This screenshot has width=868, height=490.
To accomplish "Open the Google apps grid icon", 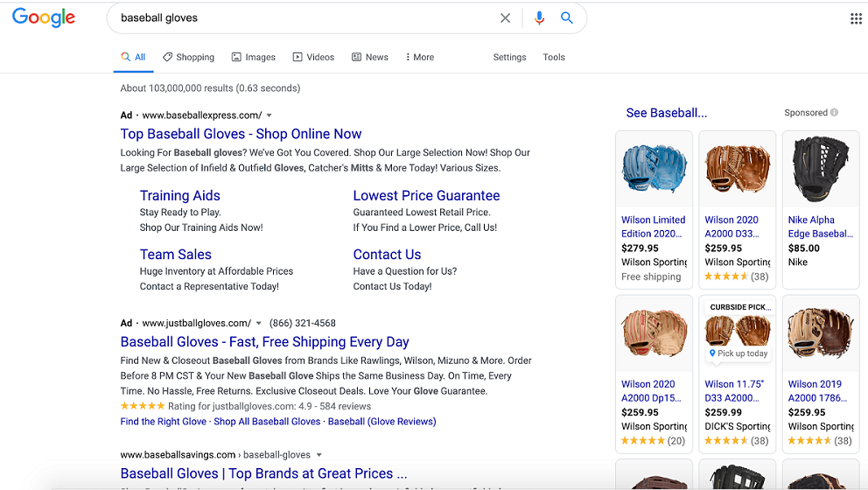I will (856, 18).
